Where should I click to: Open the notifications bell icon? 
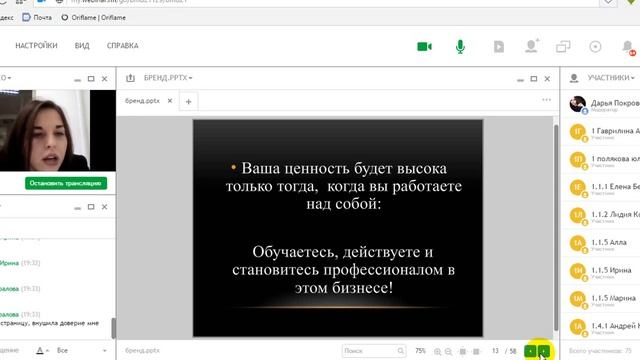coord(628,47)
